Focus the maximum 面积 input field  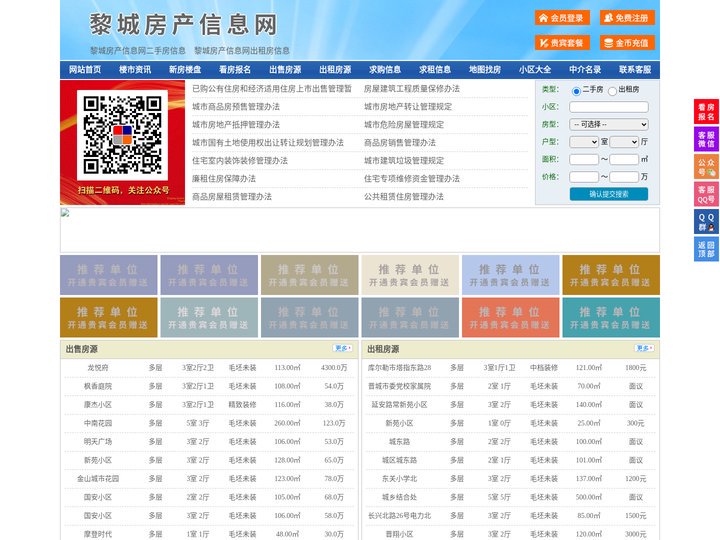[624, 159]
